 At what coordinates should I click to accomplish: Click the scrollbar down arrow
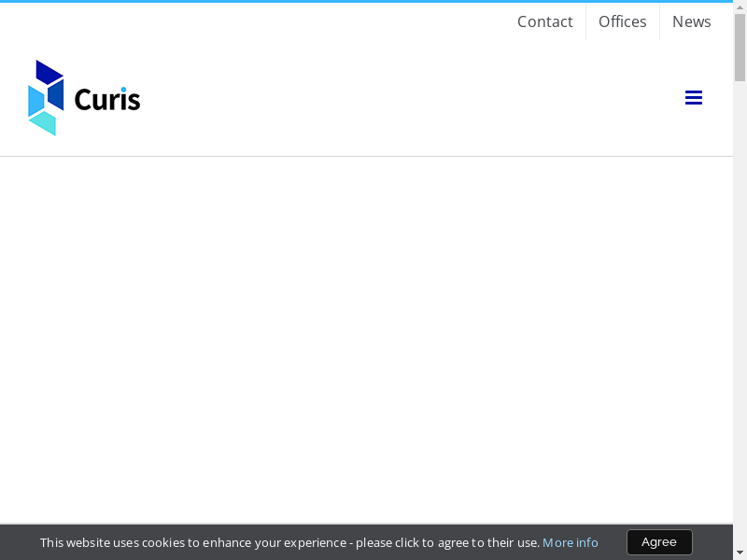coord(740,553)
